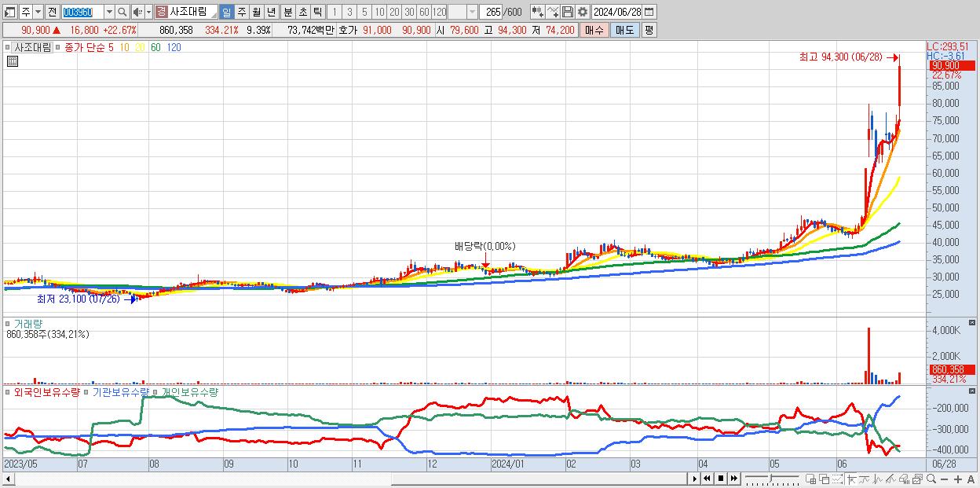
Task: Click the 종가 단순 moving average label
Action: (x=85, y=47)
